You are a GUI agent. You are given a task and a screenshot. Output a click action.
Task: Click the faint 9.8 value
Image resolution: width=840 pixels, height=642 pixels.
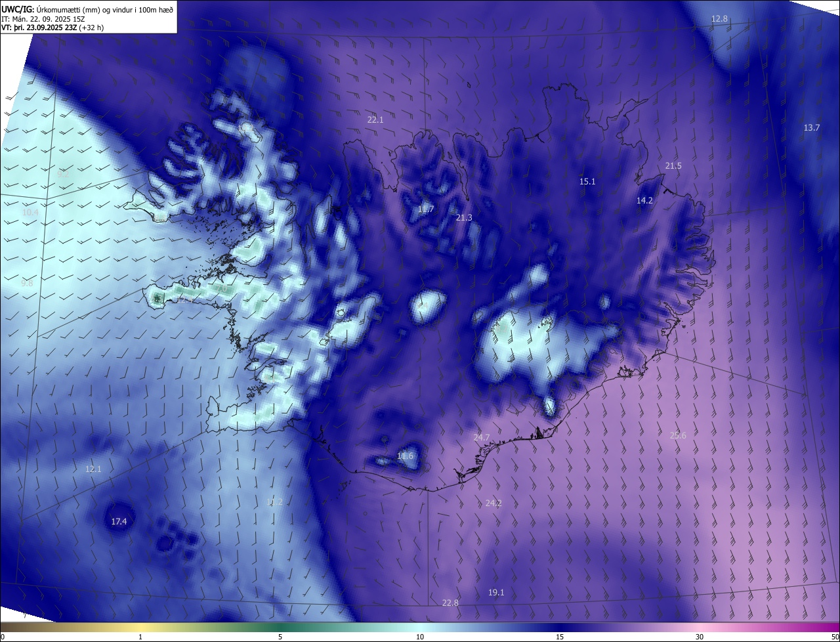click(x=27, y=284)
